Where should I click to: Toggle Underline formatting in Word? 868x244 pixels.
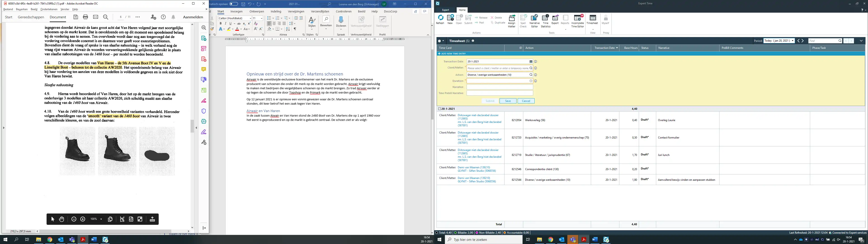[230, 23]
